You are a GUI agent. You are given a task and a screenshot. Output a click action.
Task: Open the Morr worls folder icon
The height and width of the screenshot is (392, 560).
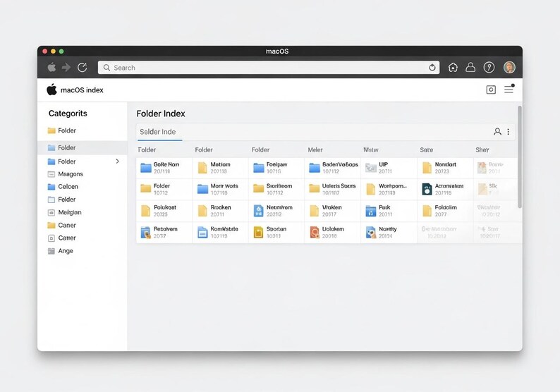[x=202, y=189]
